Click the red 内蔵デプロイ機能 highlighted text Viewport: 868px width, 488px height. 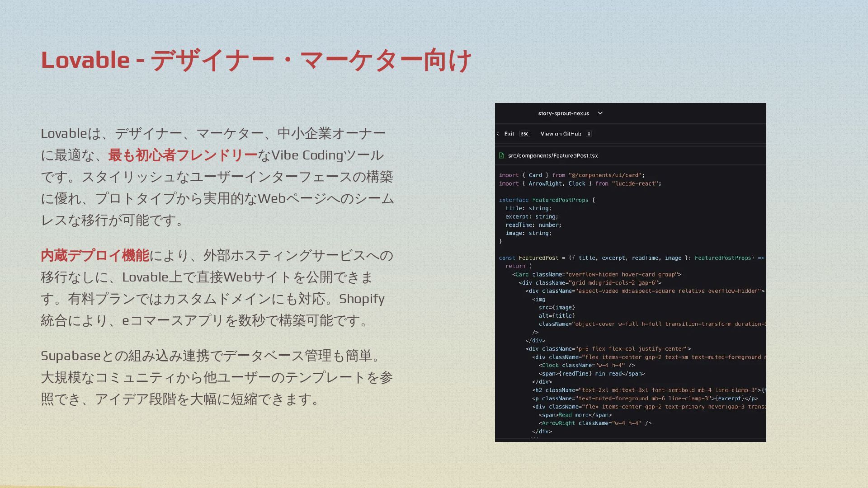coord(95,255)
